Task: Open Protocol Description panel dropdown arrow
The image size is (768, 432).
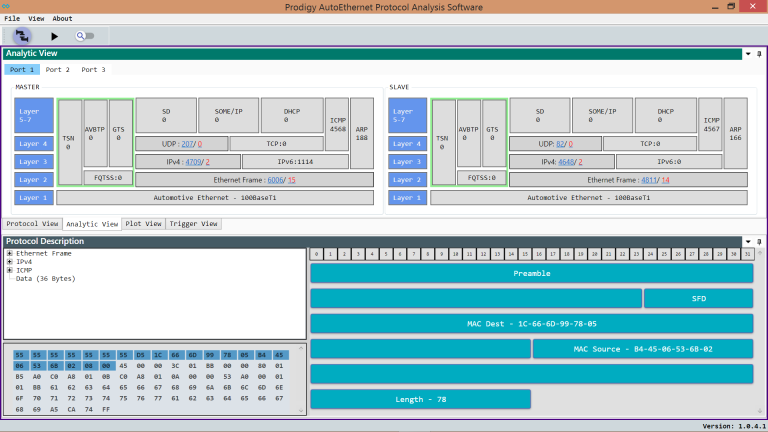Action: pos(748,241)
